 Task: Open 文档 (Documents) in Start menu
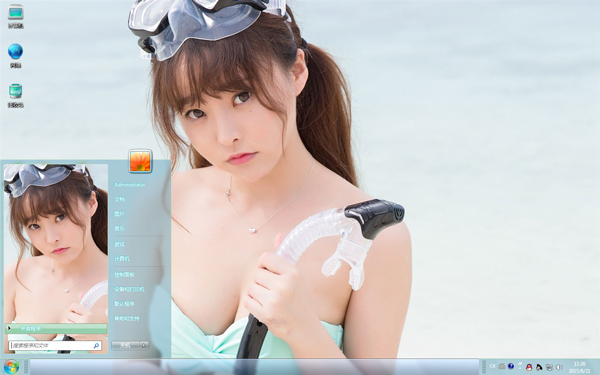(x=119, y=199)
